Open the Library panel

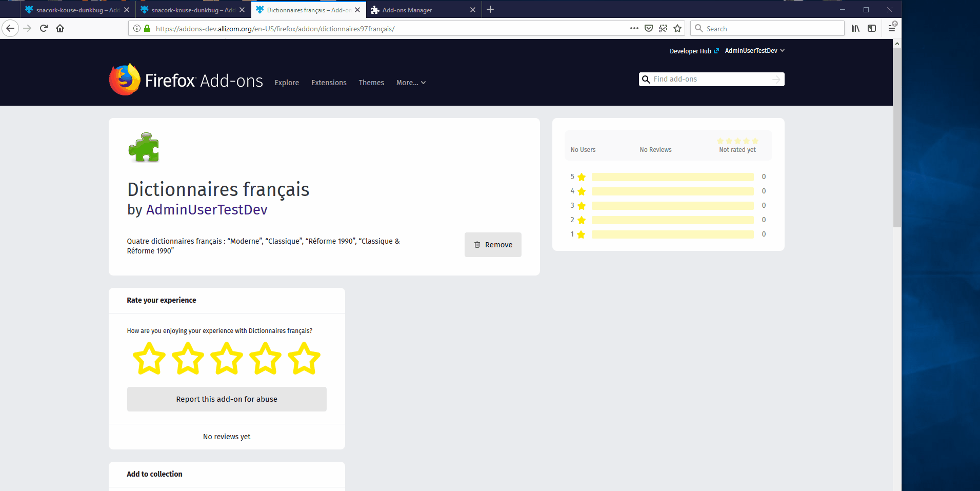pos(855,28)
